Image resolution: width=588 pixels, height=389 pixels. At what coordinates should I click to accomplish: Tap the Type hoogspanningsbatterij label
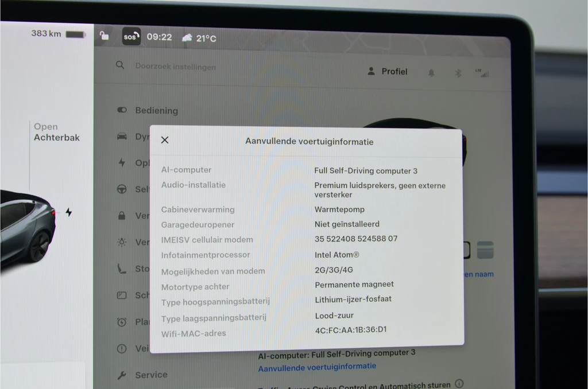[x=216, y=302]
